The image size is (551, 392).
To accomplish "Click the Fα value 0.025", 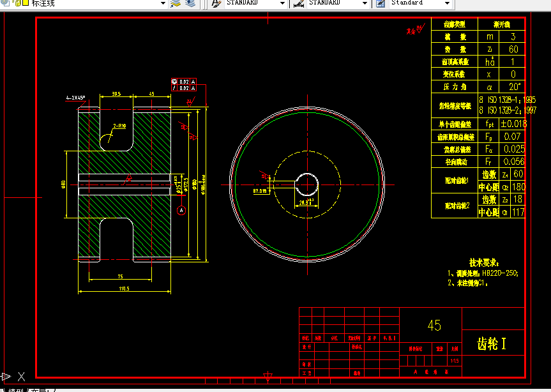I will tap(515, 149).
